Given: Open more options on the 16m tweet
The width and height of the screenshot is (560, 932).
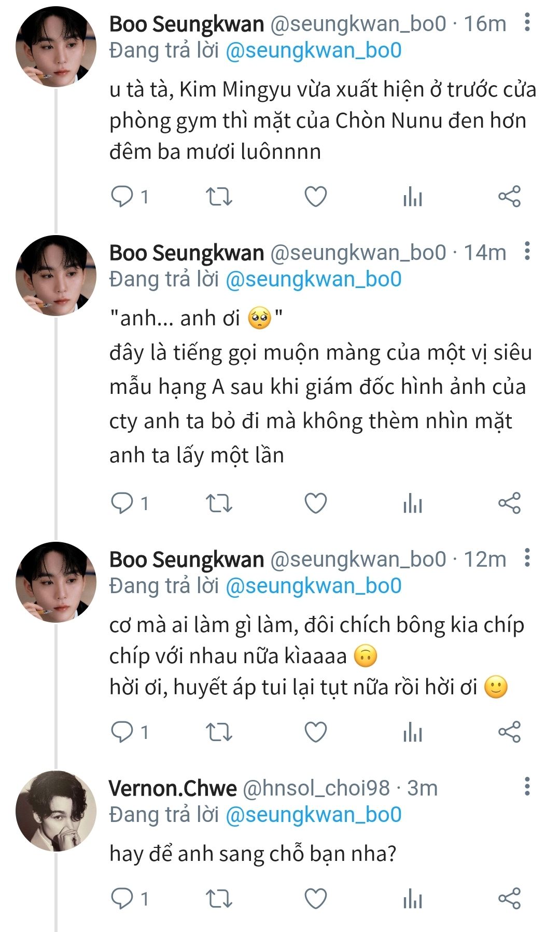Looking at the screenshot, I should click(x=527, y=23).
